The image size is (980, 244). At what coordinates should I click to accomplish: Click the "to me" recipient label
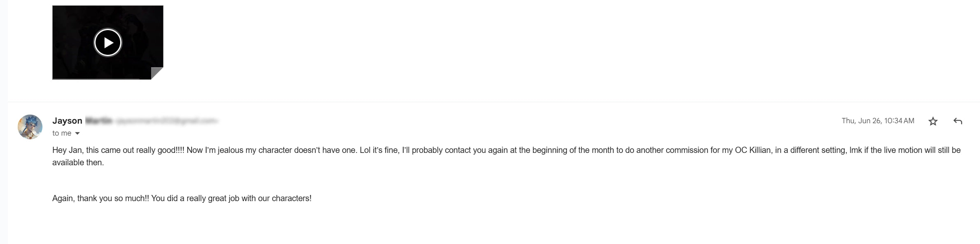(x=61, y=134)
